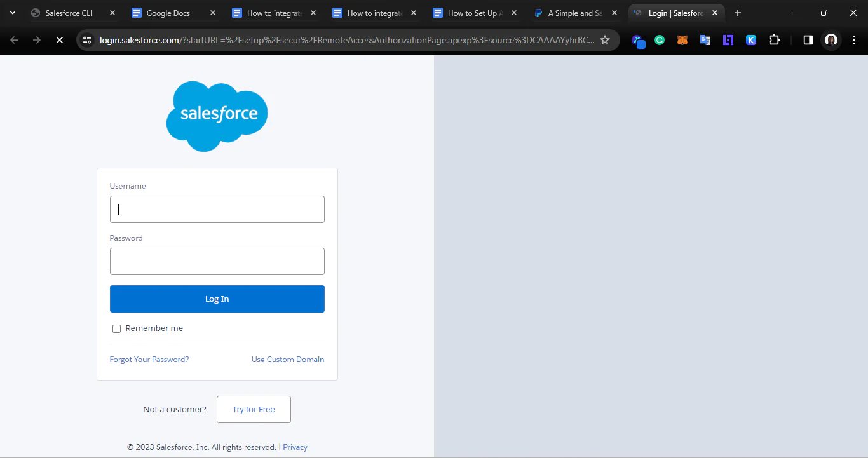Tick the Remember me checkbox
This screenshot has width=868, height=458.
116,328
